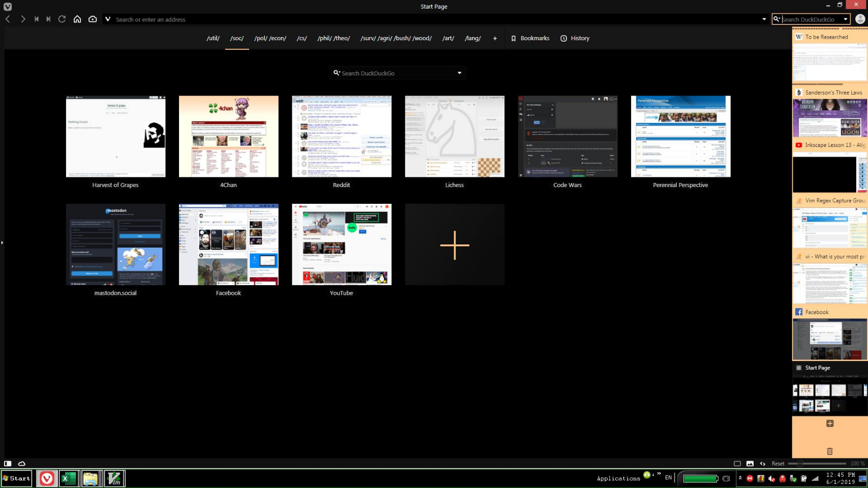
Task: Add a new Speed Dial folder
Action: point(495,38)
